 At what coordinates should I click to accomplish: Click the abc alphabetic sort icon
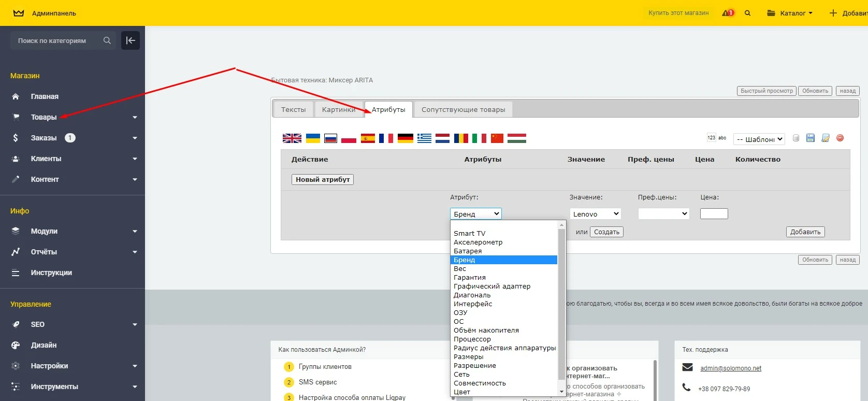(x=722, y=138)
